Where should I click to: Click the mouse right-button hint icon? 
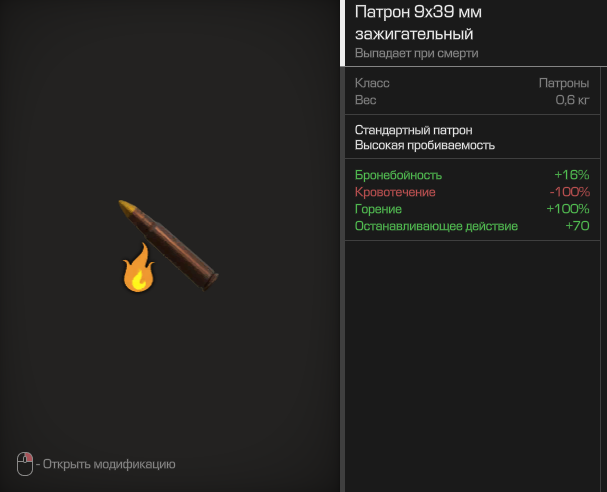click(25, 464)
